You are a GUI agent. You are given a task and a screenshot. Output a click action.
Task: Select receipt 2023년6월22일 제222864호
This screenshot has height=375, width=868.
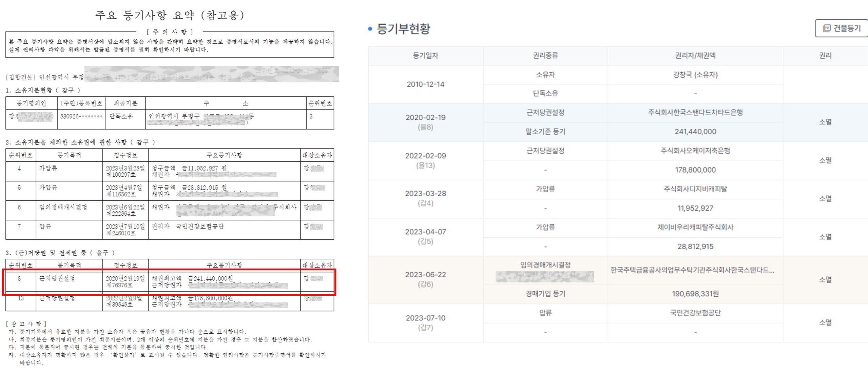(x=125, y=210)
